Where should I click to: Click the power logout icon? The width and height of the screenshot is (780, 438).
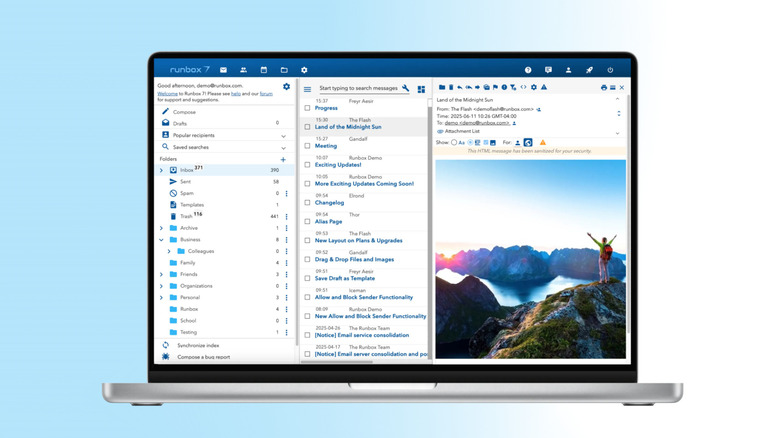tap(610, 70)
